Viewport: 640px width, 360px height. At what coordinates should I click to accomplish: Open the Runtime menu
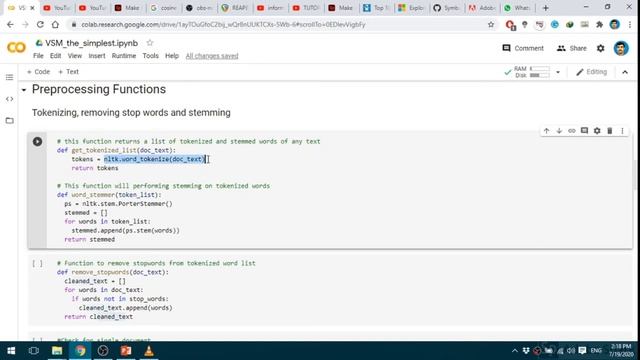click(x=124, y=56)
